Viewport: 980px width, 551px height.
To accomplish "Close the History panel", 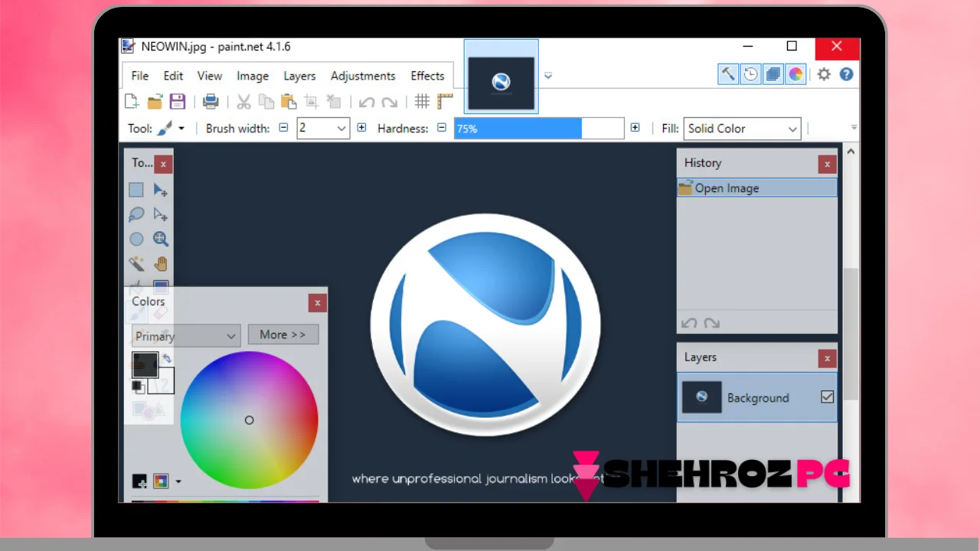I will point(827,164).
